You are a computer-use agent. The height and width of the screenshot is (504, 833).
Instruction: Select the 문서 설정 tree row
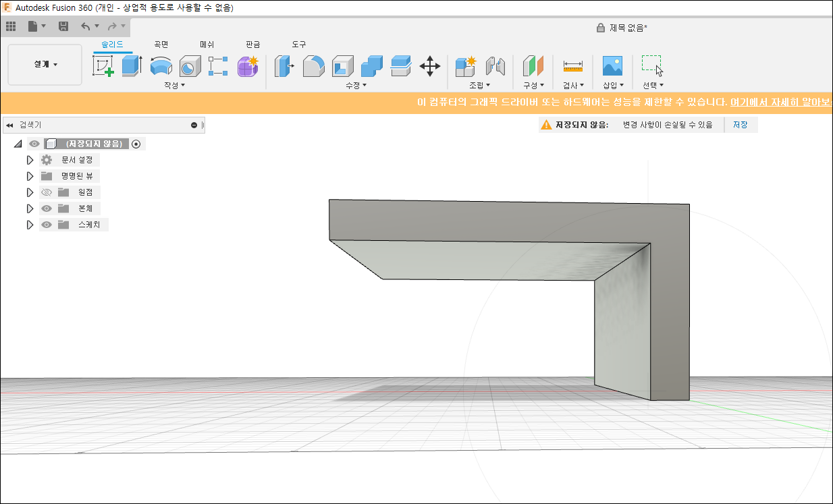point(70,160)
